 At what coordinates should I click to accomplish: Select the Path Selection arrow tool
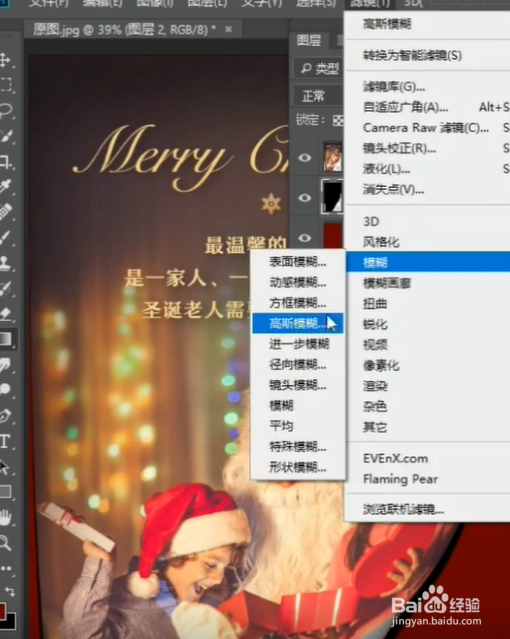pos(5,467)
